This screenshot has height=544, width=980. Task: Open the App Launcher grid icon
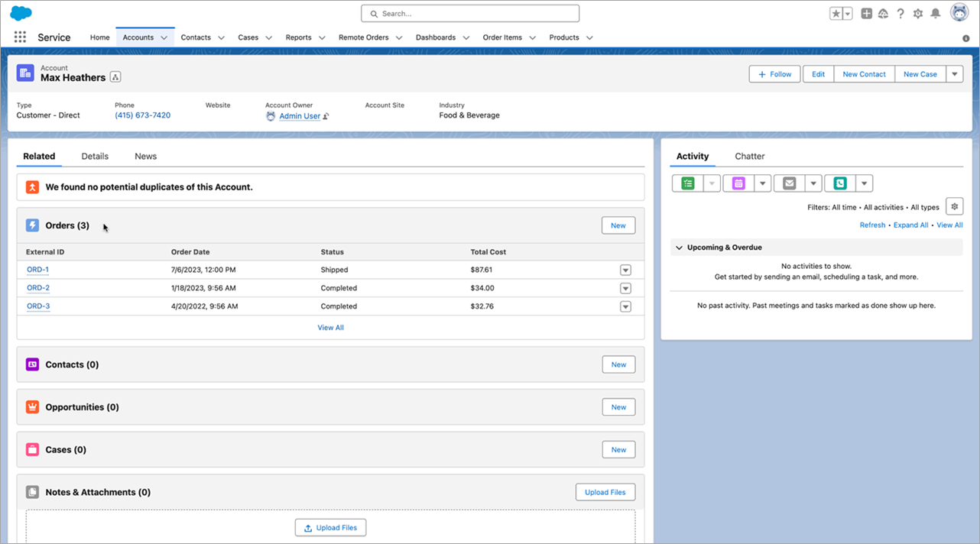[20, 37]
